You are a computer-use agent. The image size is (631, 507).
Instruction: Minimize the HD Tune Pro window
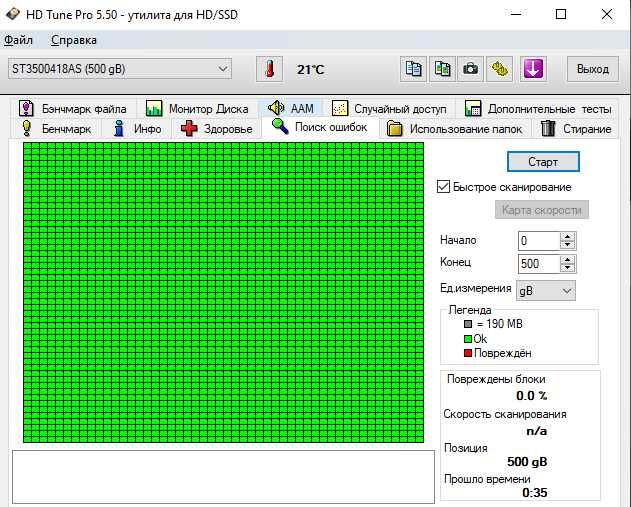tap(516, 14)
